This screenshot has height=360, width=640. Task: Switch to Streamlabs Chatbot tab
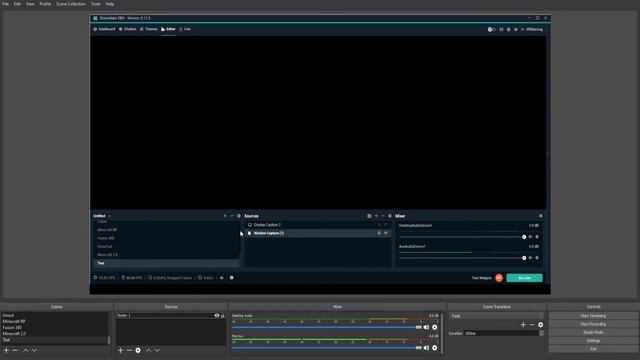(128, 29)
